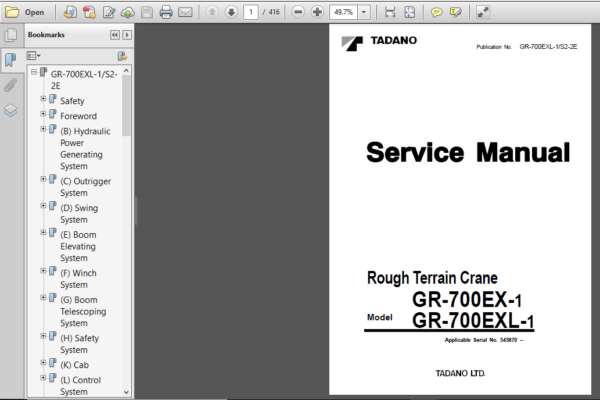This screenshot has width=600, height=400.
Task: Print the document with printer icon
Action: tap(166, 12)
